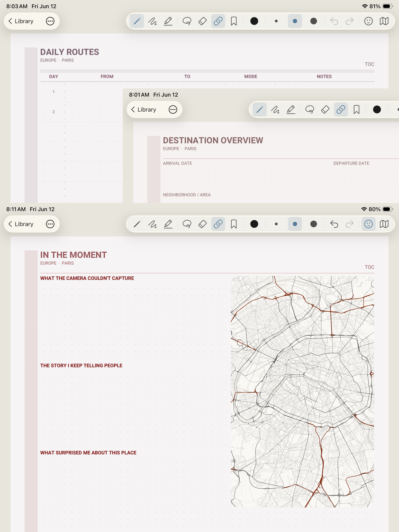This screenshot has width=399, height=532.
Task: Redo in the Daily Routes toolbar
Action: 350,21
